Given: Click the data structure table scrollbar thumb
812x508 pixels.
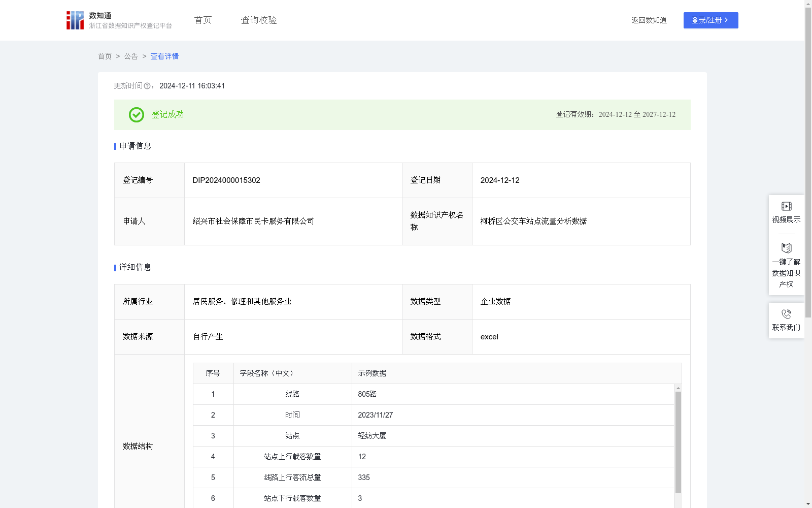Looking at the screenshot, I should tap(678, 442).
